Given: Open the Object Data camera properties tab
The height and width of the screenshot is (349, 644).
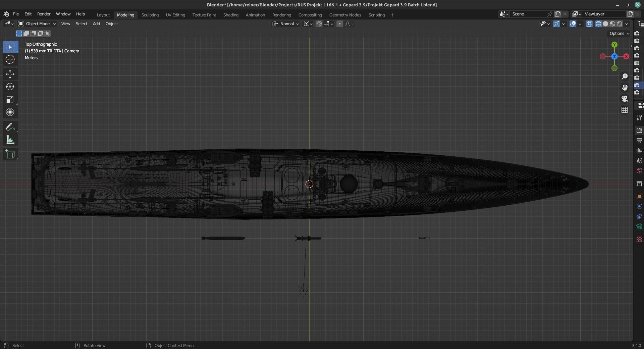Looking at the screenshot, I should point(639,227).
